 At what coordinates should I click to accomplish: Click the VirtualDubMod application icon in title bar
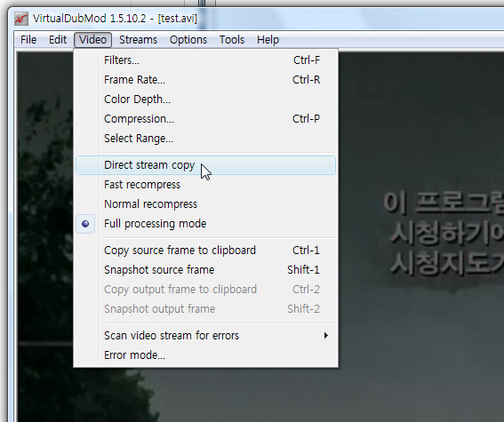coord(21,19)
